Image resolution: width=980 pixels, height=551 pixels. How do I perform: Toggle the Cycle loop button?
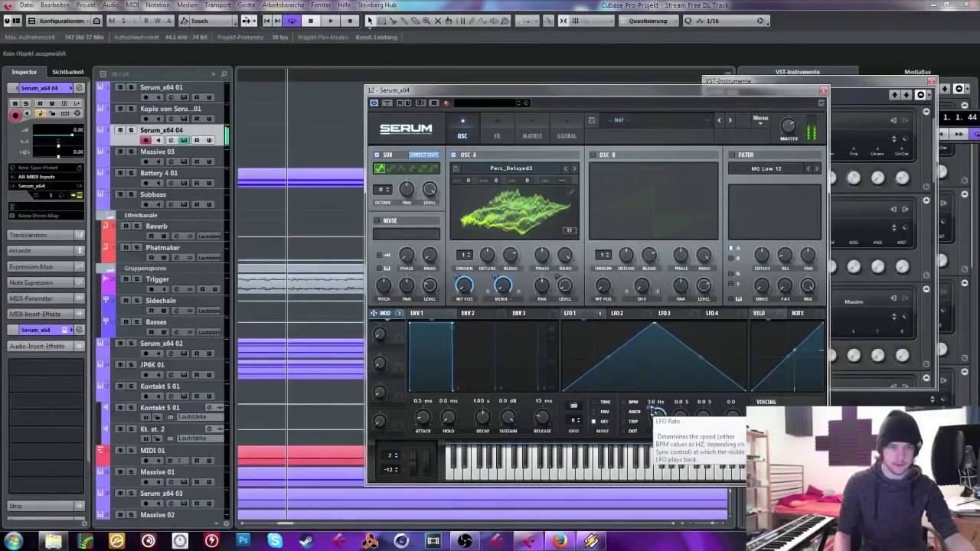click(x=292, y=21)
